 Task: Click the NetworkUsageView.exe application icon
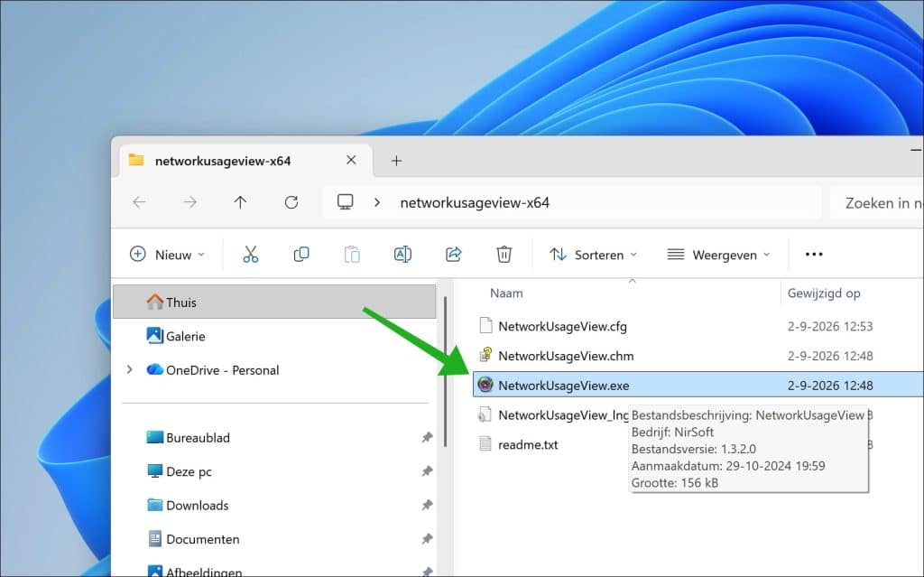[x=485, y=385]
